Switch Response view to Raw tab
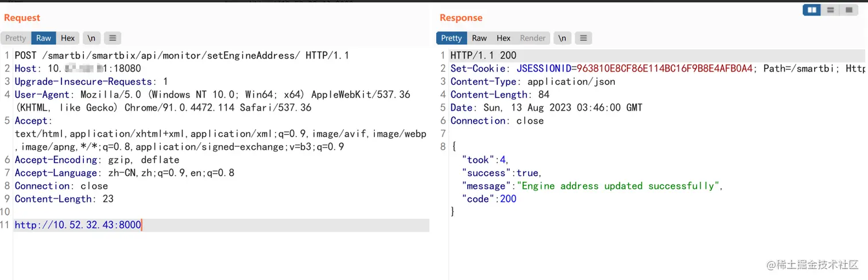 (x=479, y=38)
